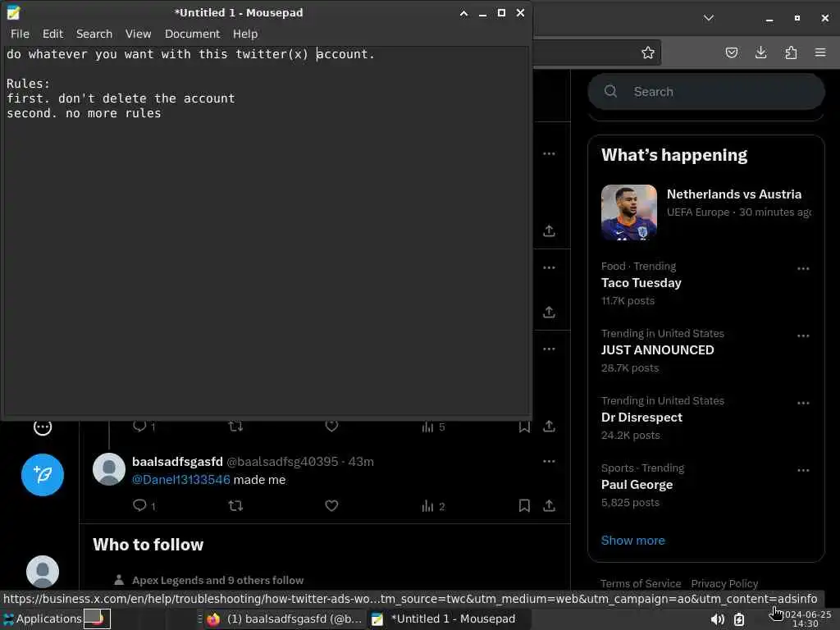840x630 pixels.
Task: Open the Netherlands vs Austria event
Action: (x=734, y=194)
